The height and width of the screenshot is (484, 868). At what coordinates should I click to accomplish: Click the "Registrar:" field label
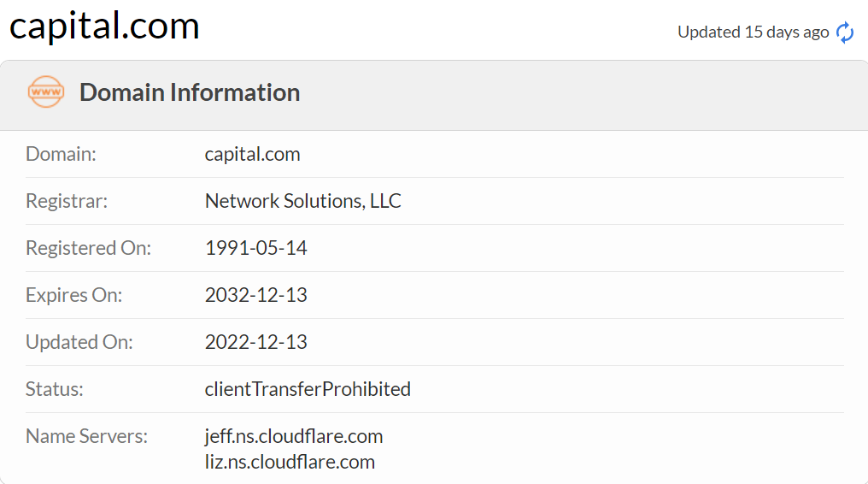click(67, 202)
